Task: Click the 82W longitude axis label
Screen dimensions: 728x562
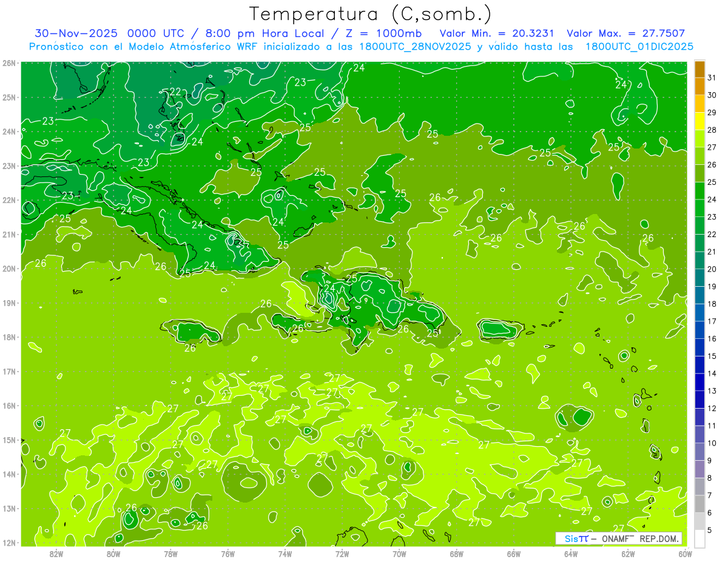Action: [x=56, y=554]
